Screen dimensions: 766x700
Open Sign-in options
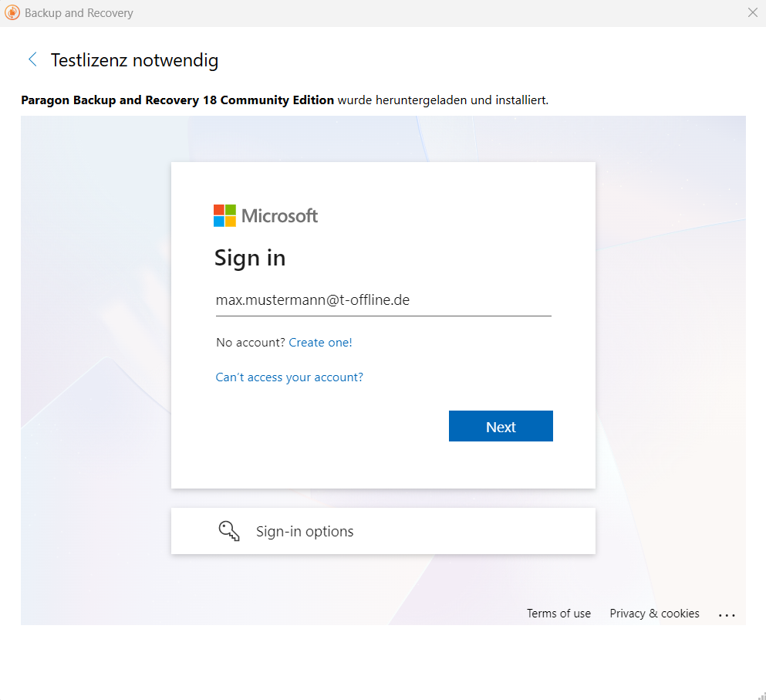(x=383, y=531)
